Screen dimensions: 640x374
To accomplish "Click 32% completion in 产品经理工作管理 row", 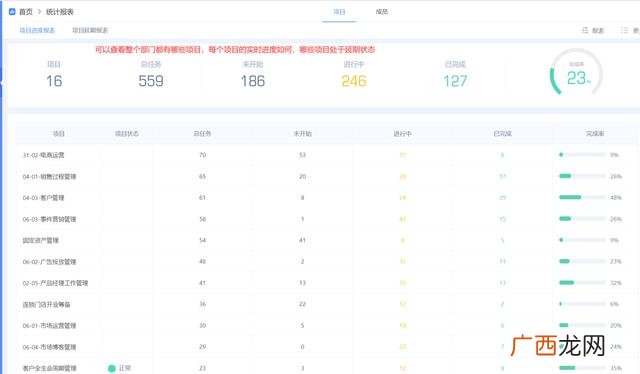I will coord(616,283).
